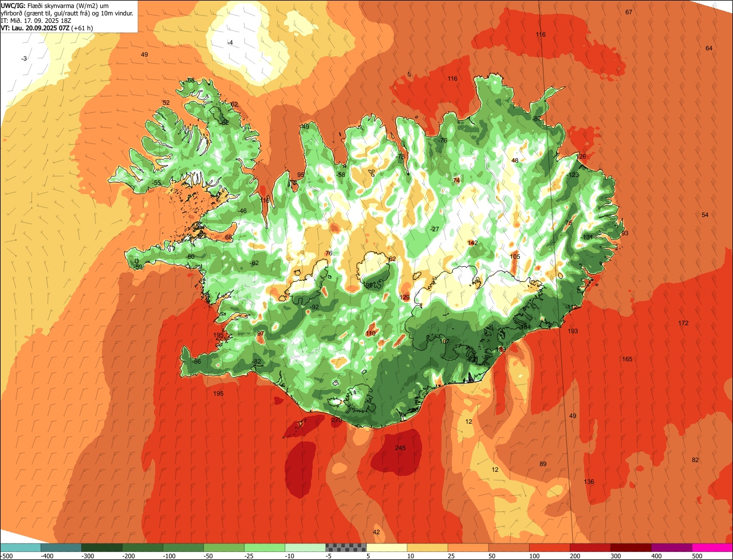Viewport: 733px width, 560px height.
Task: Click the dark orange 50 to 100 legend swatch
Action: point(509,547)
